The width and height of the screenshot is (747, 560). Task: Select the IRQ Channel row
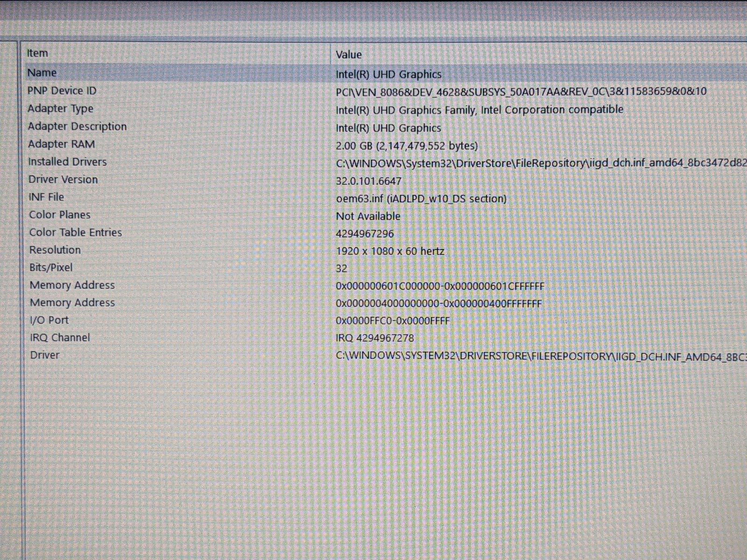point(60,337)
